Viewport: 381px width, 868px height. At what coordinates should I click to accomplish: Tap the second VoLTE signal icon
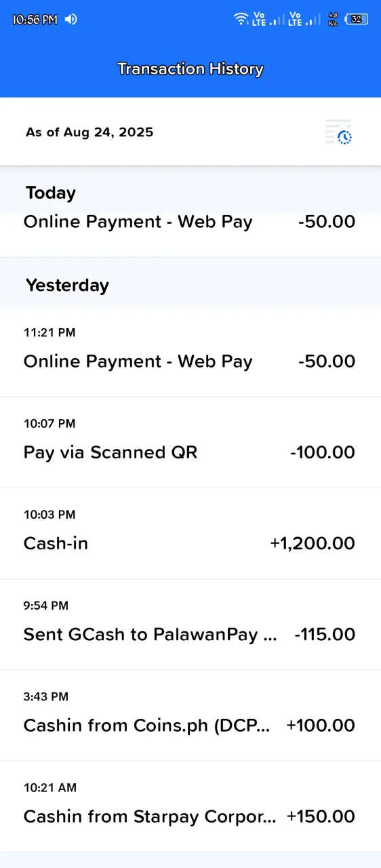pos(304,19)
